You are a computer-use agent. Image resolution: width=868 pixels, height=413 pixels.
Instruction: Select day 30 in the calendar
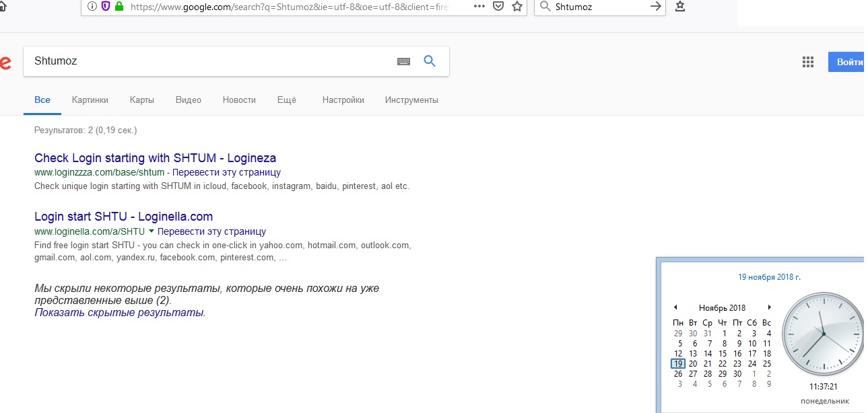[737, 373]
